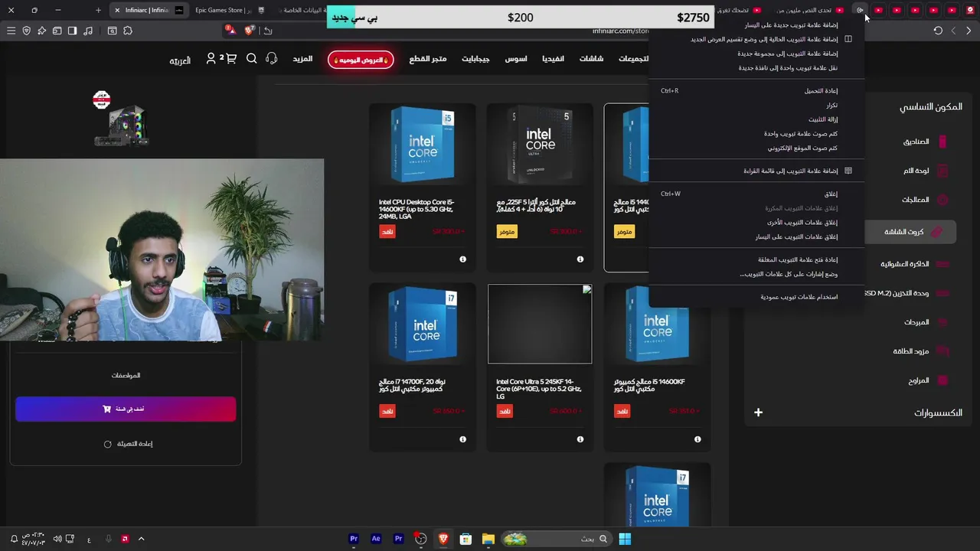Choose كتم صوت الموقع الإلكتروني menu item

pyautogui.click(x=756, y=148)
